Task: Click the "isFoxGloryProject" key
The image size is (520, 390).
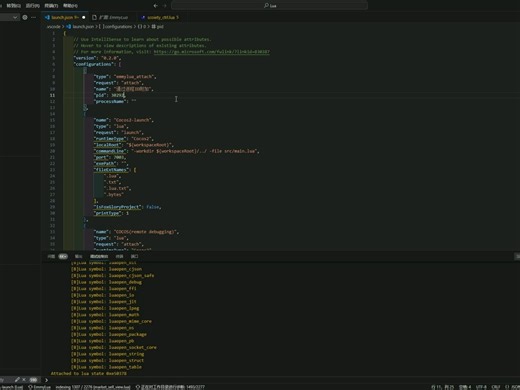Action: (117, 207)
